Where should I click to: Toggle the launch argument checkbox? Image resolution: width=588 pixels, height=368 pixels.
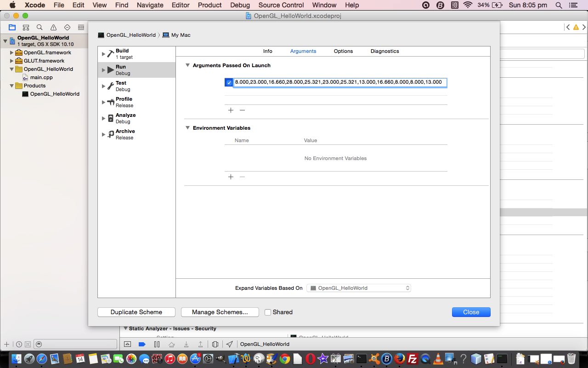229,83
